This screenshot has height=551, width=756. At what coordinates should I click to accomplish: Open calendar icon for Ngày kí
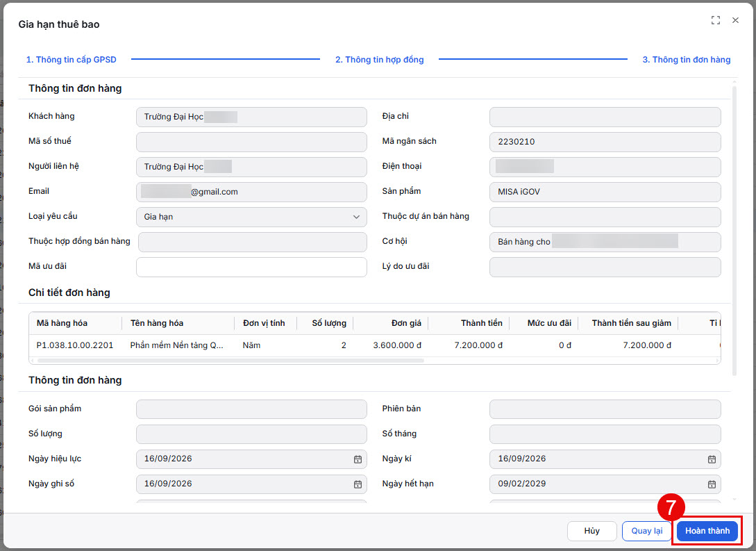point(711,459)
